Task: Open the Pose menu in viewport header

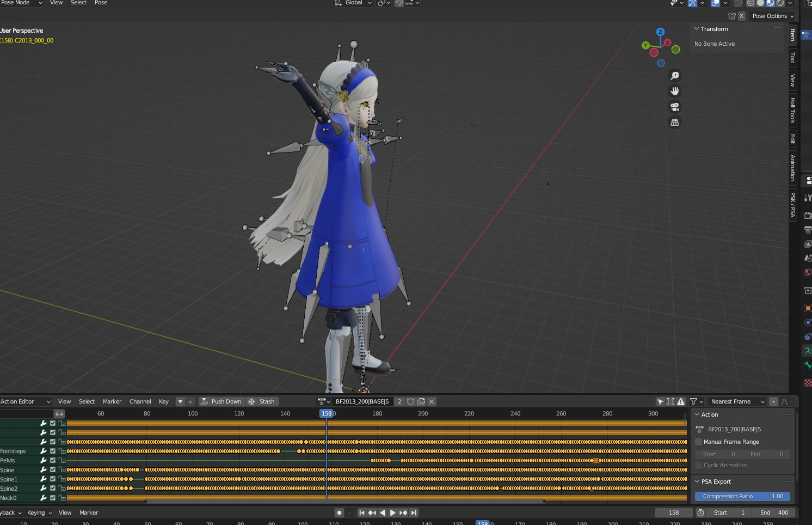Action: pos(101,3)
